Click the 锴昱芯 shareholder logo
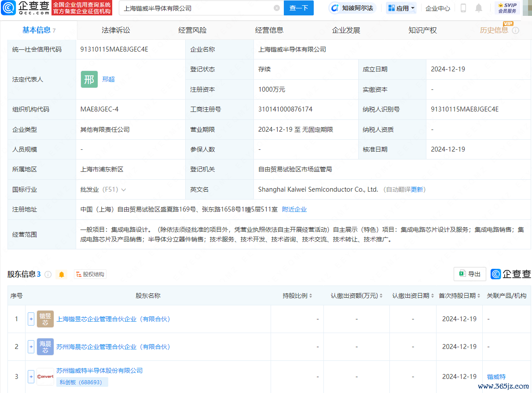This screenshot has width=532, height=393. point(45,319)
